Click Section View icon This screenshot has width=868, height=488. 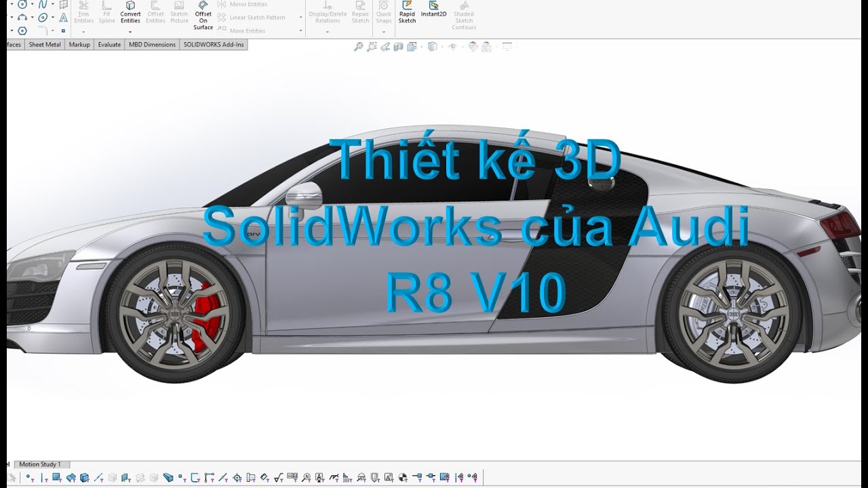point(399,47)
